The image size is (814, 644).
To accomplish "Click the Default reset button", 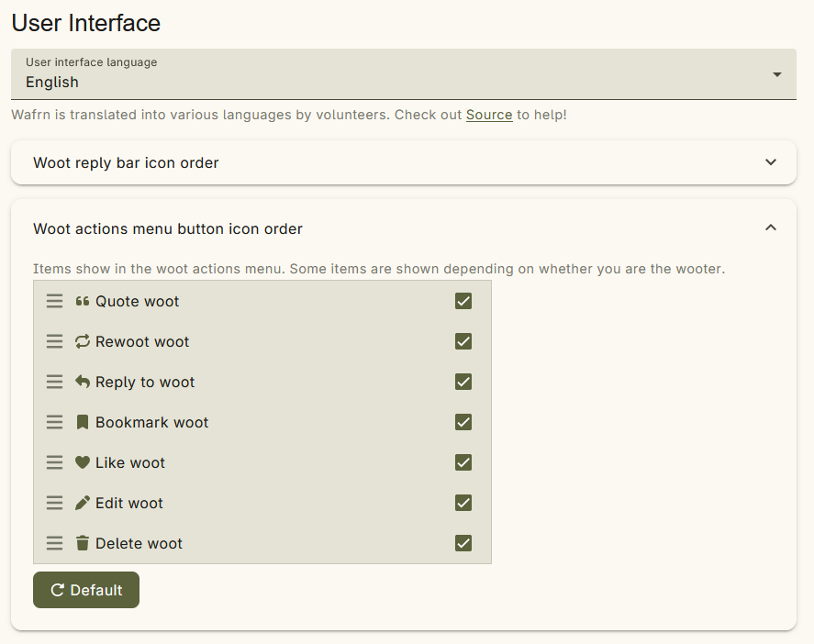I will click(85, 590).
